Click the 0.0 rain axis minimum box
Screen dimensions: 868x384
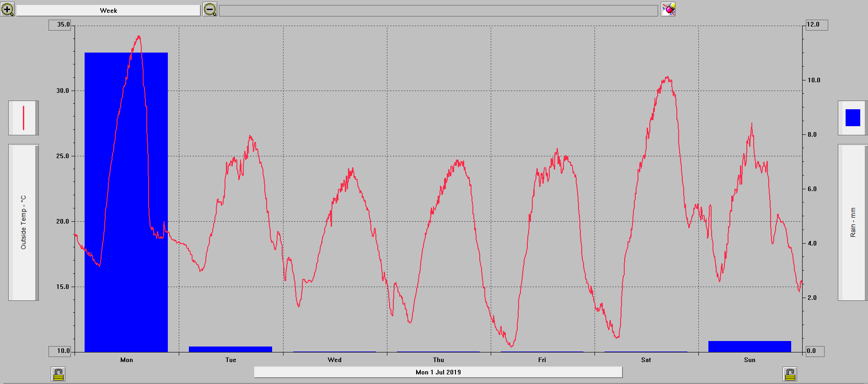coord(815,351)
